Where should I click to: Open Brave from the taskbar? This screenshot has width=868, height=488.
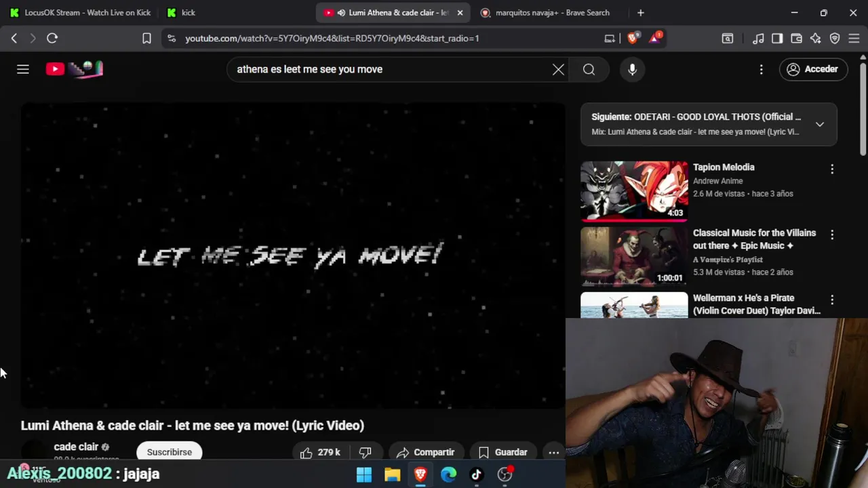(x=420, y=474)
